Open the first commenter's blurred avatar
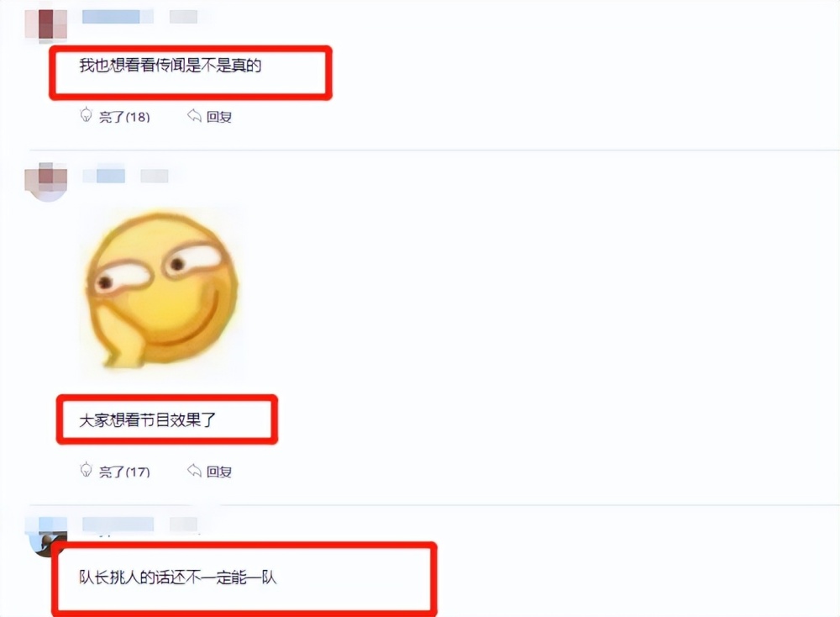This screenshot has width=840, height=617. [46, 24]
